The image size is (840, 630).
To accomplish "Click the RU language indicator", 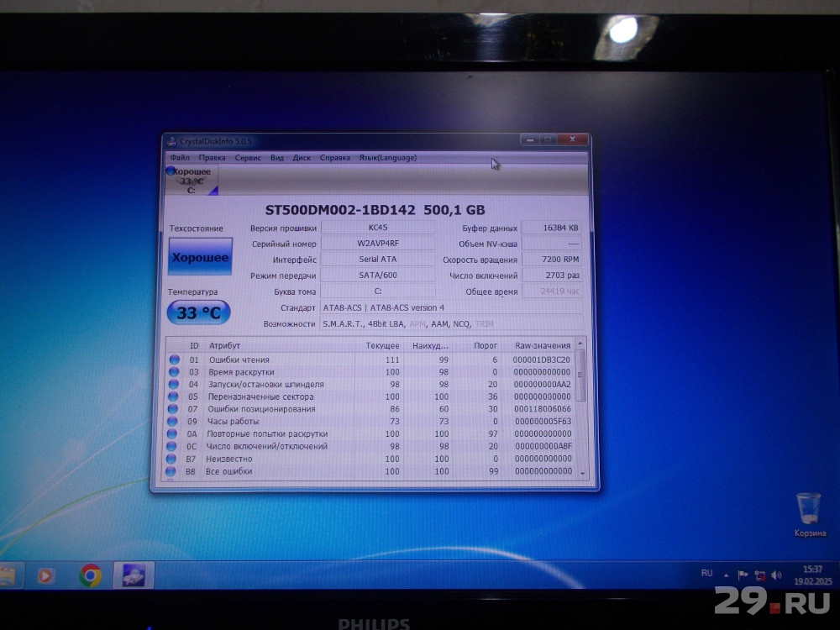I will click(707, 573).
